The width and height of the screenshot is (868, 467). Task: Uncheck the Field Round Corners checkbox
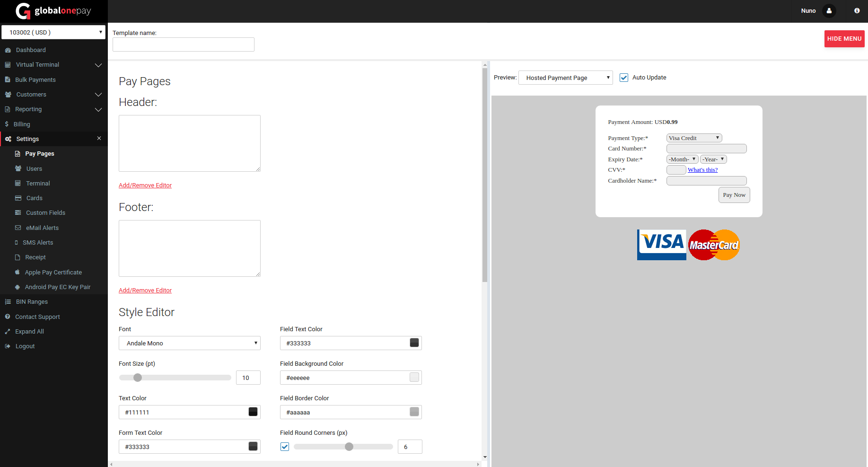click(x=285, y=447)
